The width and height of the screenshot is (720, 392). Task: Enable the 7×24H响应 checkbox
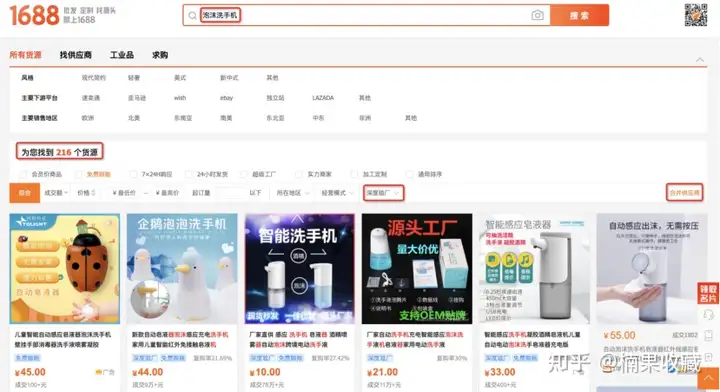(133, 174)
